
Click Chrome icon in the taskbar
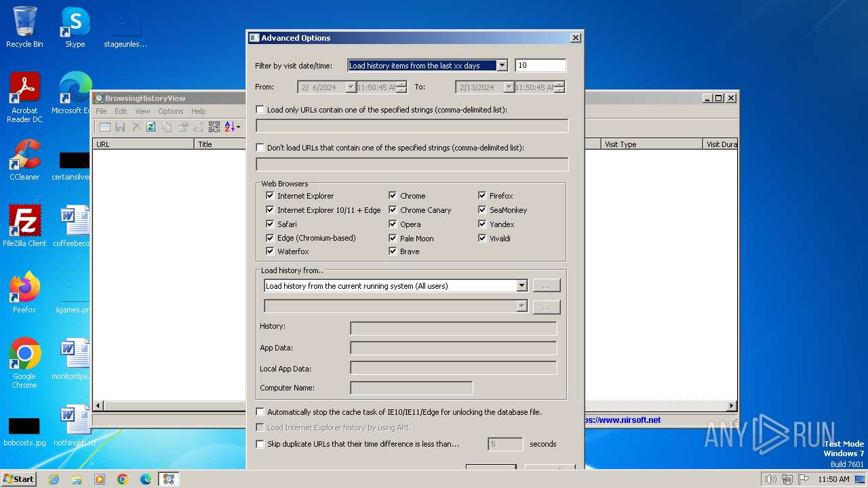(123, 479)
